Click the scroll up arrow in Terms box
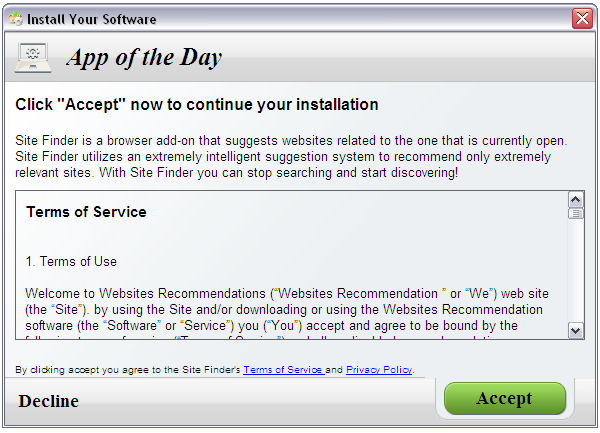Image resolution: width=600 pixels, height=433 pixels. coord(576,200)
